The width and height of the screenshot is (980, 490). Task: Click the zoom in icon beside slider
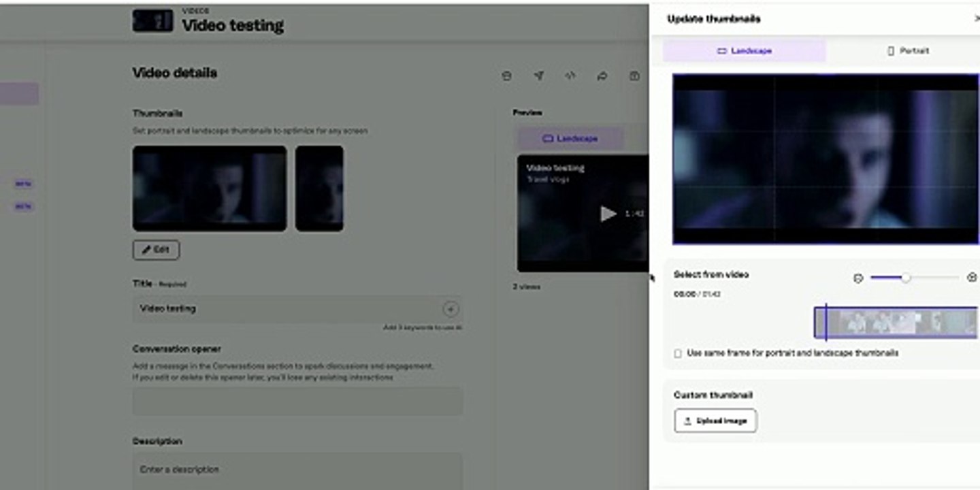[972, 278]
